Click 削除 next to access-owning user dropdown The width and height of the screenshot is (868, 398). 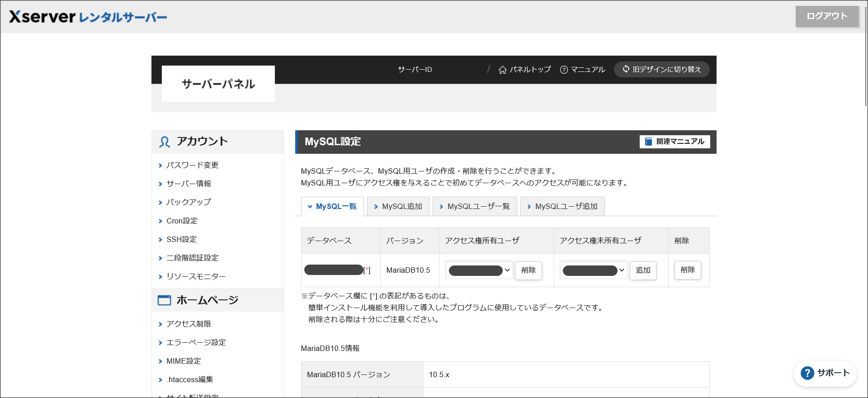pyautogui.click(x=528, y=270)
